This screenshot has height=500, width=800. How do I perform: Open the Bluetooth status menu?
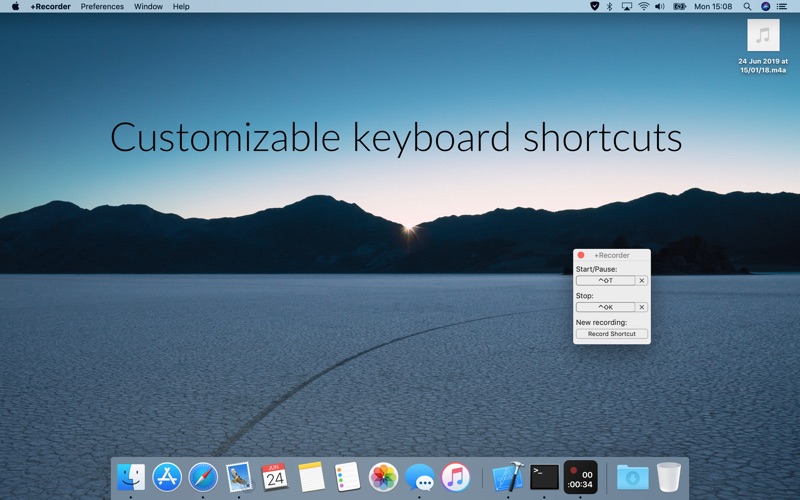(x=610, y=6)
